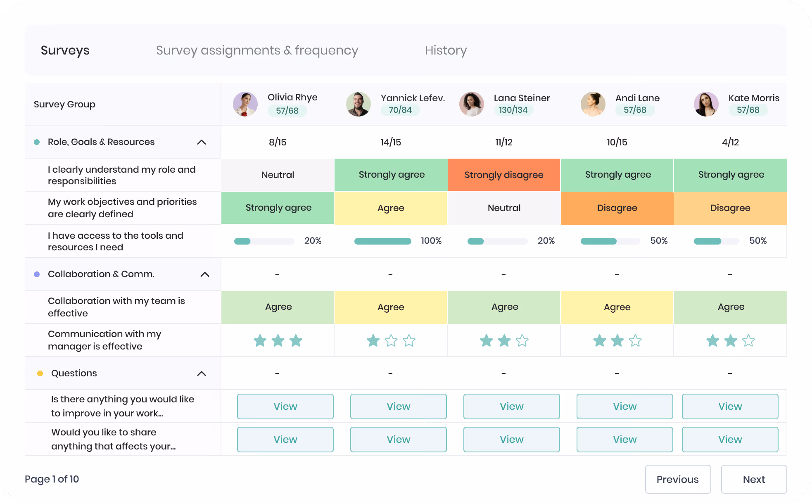812x504 pixels.
Task: Open Lana Steiner's avatar photo
Action: (x=472, y=104)
